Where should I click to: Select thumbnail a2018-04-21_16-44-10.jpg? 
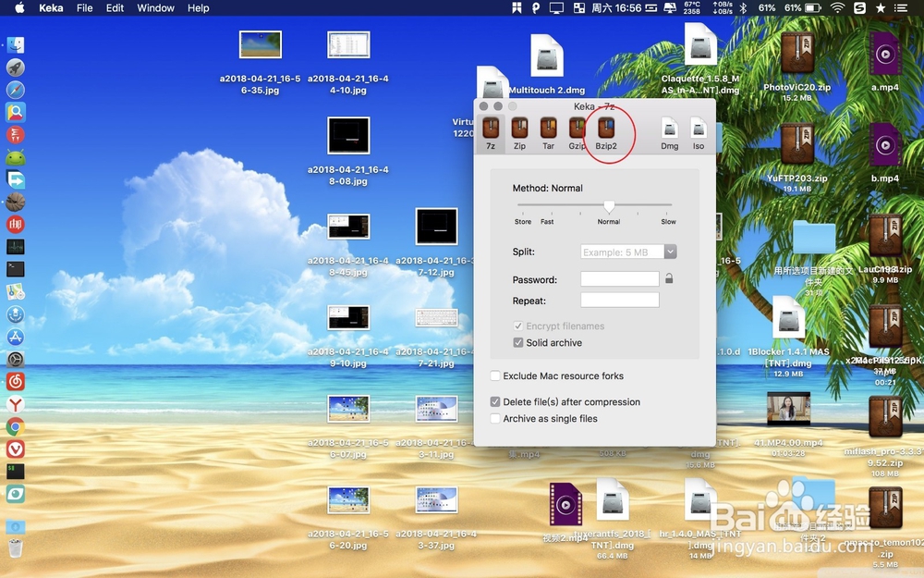pos(348,44)
